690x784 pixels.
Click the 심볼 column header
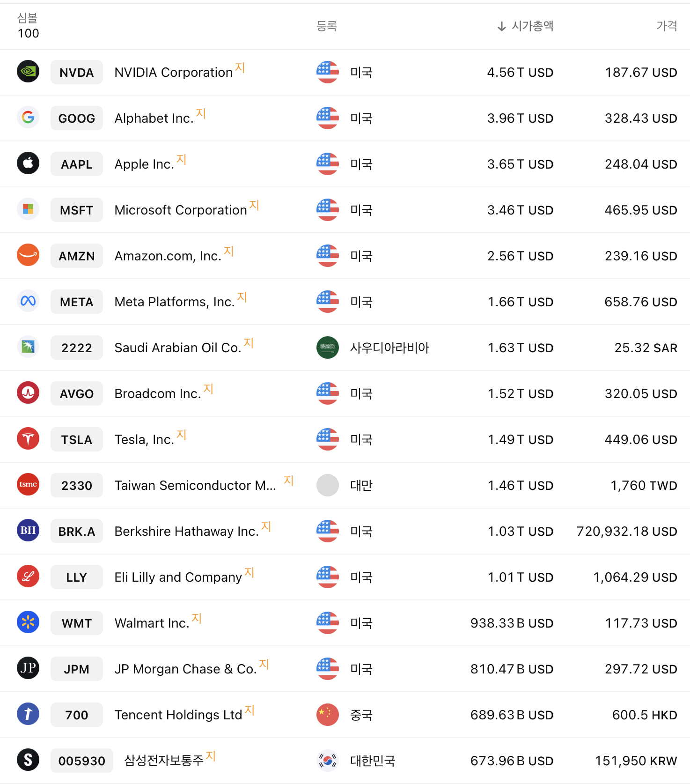pos(27,19)
